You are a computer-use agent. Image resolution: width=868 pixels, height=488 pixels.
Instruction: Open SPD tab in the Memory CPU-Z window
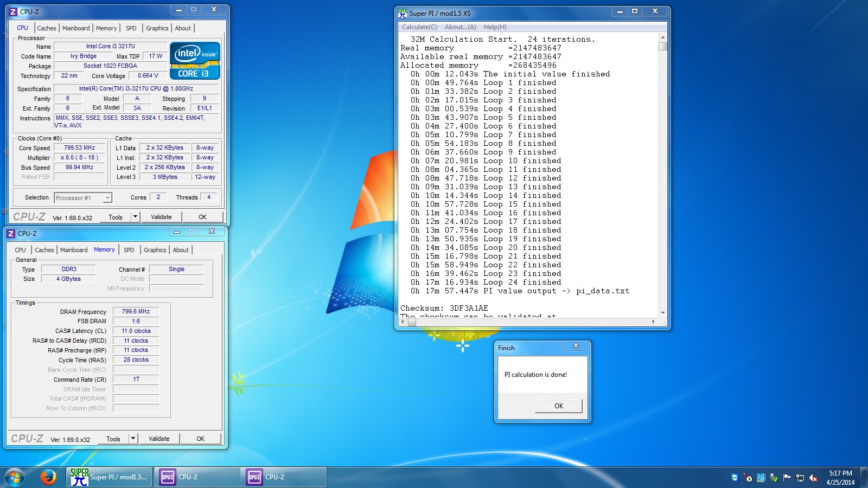point(129,250)
